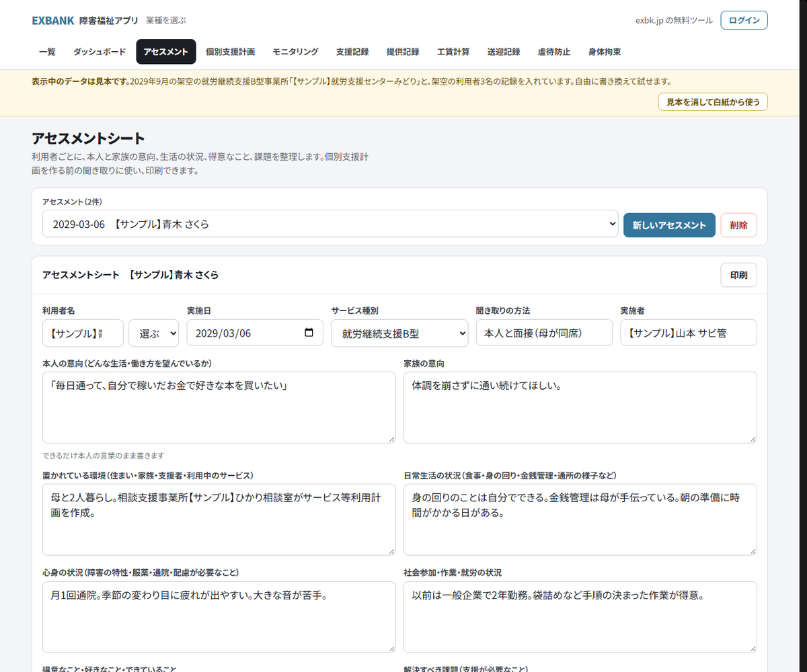This screenshot has height=672, width=807.
Task: Click the アセスメントシート page heading
Action: click(x=88, y=139)
